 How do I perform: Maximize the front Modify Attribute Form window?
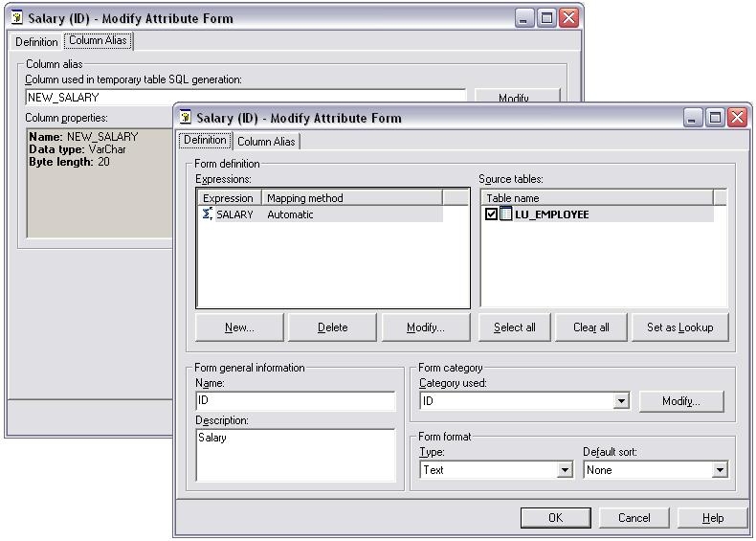(715, 117)
